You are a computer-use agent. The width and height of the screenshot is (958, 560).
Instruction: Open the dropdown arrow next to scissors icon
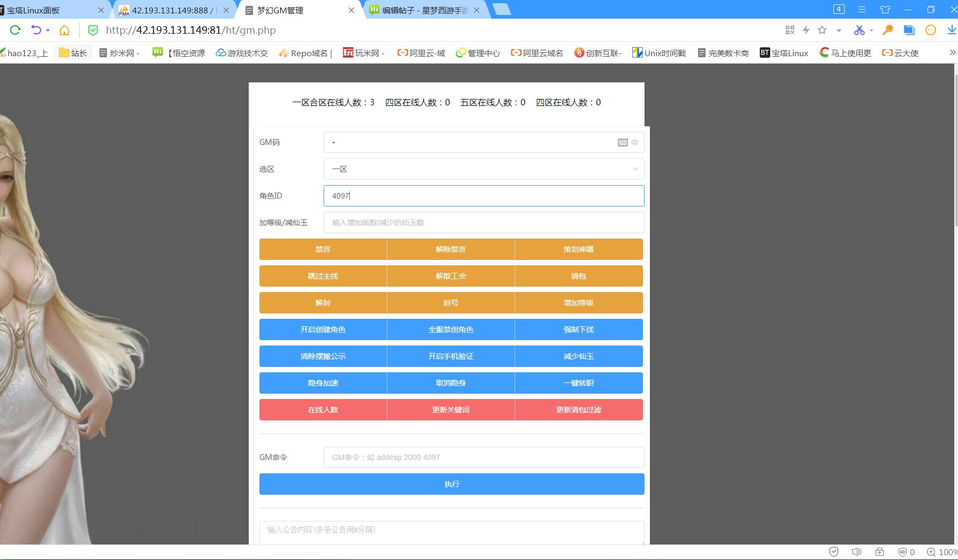coord(872,30)
